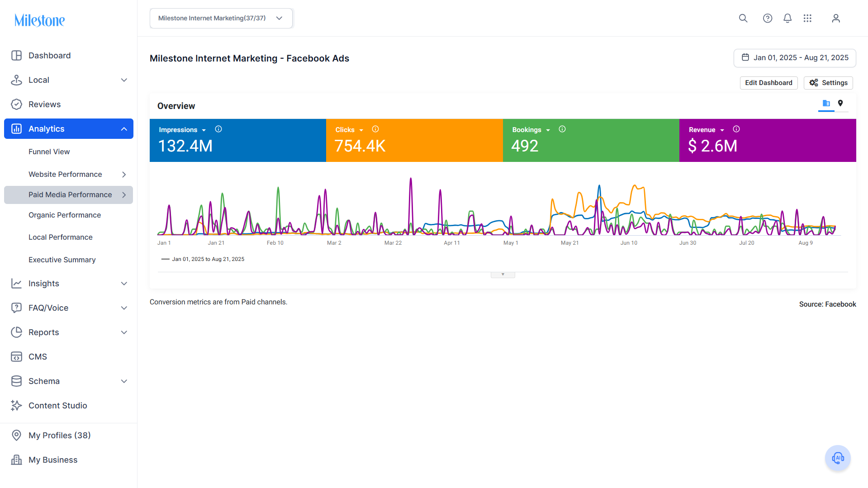Open the apps grid menu icon
The width and height of the screenshot is (868, 488).
tap(807, 18)
